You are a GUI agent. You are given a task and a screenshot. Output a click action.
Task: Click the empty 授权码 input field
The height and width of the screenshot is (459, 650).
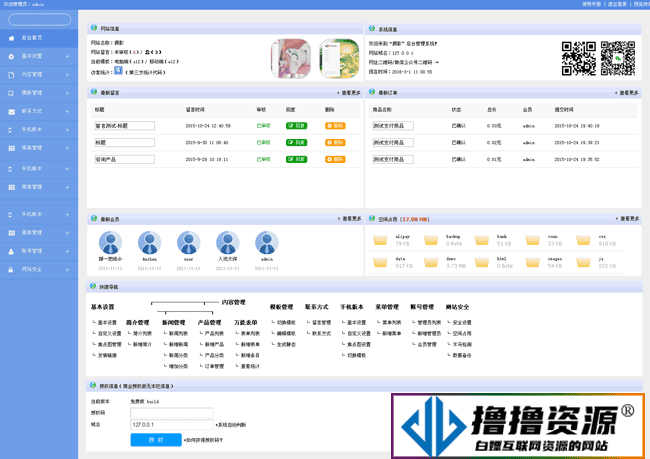pyautogui.click(x=172, y=413)
